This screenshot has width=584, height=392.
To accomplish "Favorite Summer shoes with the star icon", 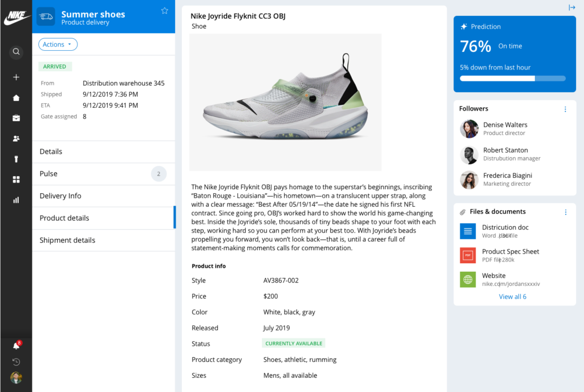I will (x=165, y=11).
